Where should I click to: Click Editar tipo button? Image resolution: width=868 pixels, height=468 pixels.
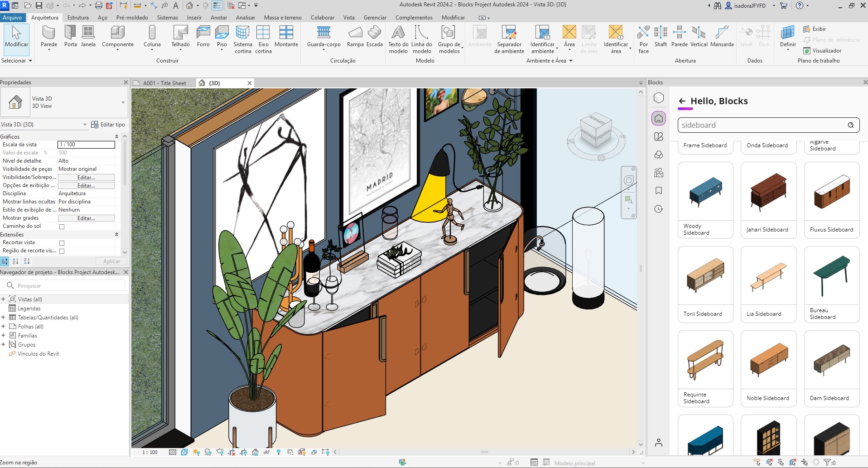pyautogui.click(x=108, y=125)
